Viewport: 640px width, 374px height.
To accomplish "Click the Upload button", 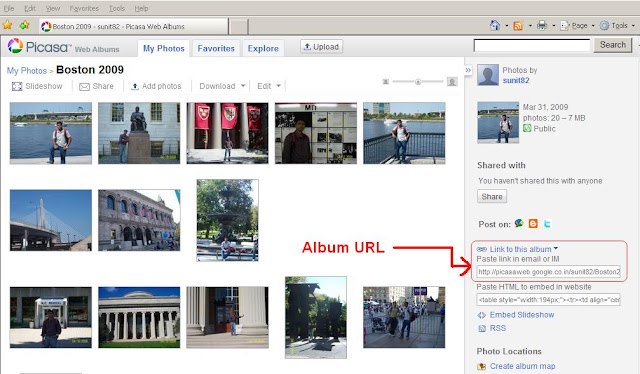I will click(322, 47).
